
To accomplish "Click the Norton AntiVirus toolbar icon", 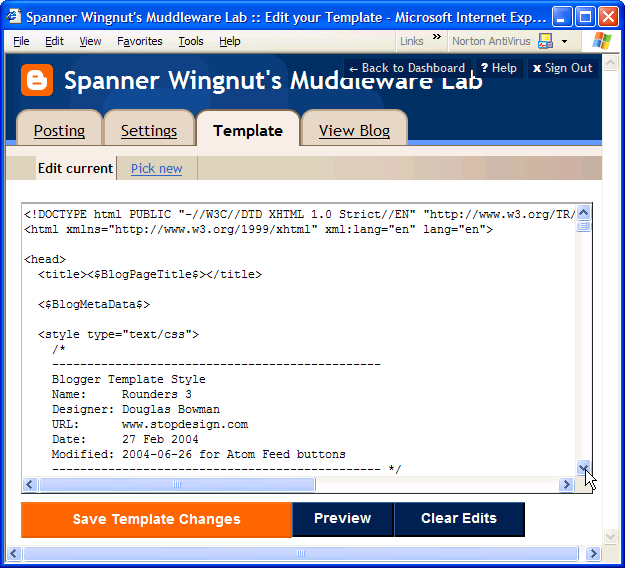I will (x=545, y=41).
